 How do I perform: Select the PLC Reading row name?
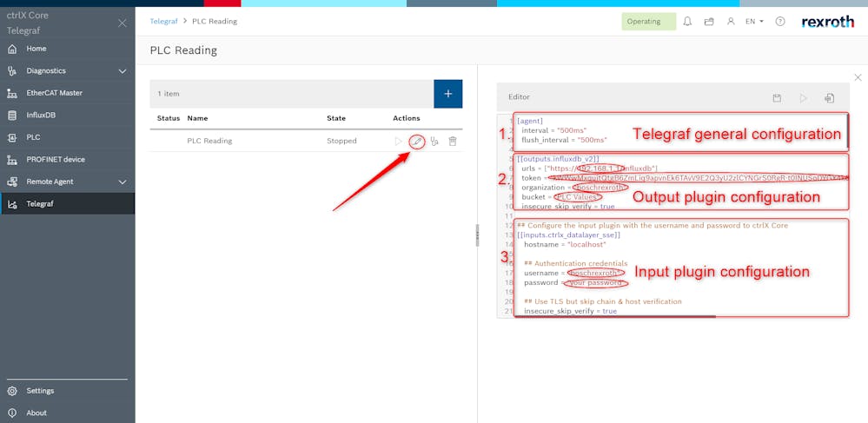209,142
